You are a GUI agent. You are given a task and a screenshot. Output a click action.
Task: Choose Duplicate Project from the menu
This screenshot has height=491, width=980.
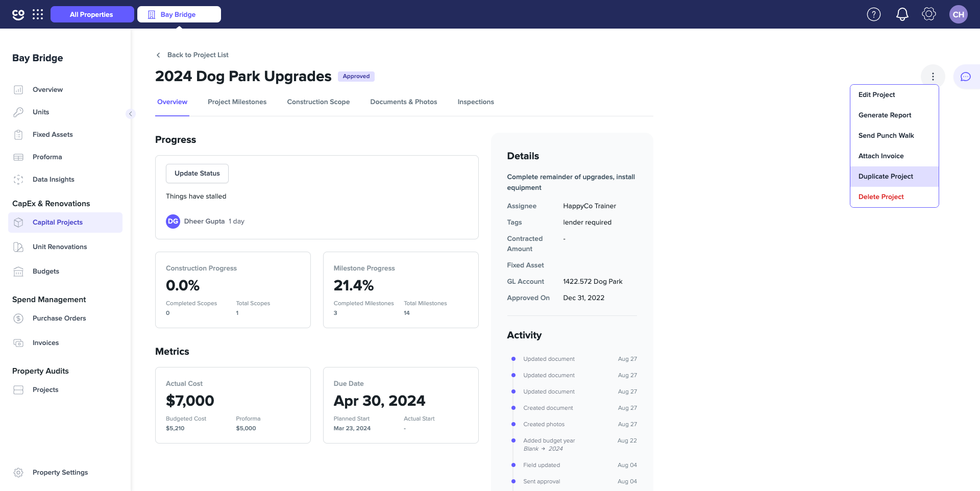point(894,177)
